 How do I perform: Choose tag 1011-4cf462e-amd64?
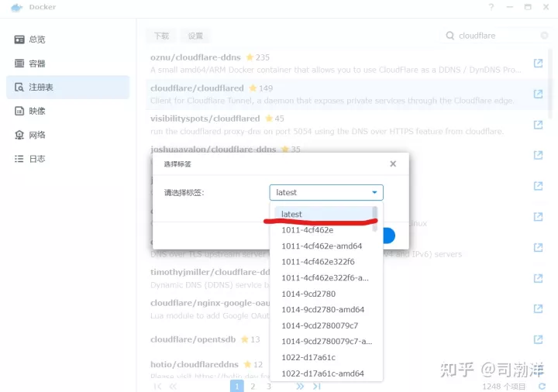(323, 246)
